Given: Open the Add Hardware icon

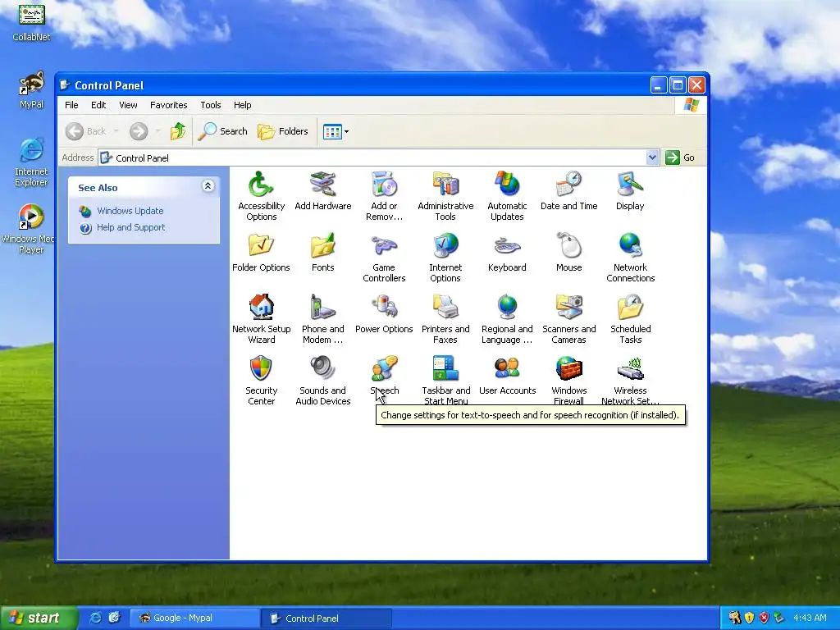Looking at the screenshot, I should pos(322,191).
